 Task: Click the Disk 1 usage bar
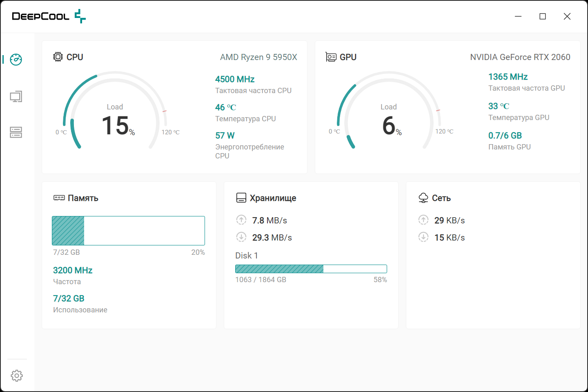coord(311,269)
